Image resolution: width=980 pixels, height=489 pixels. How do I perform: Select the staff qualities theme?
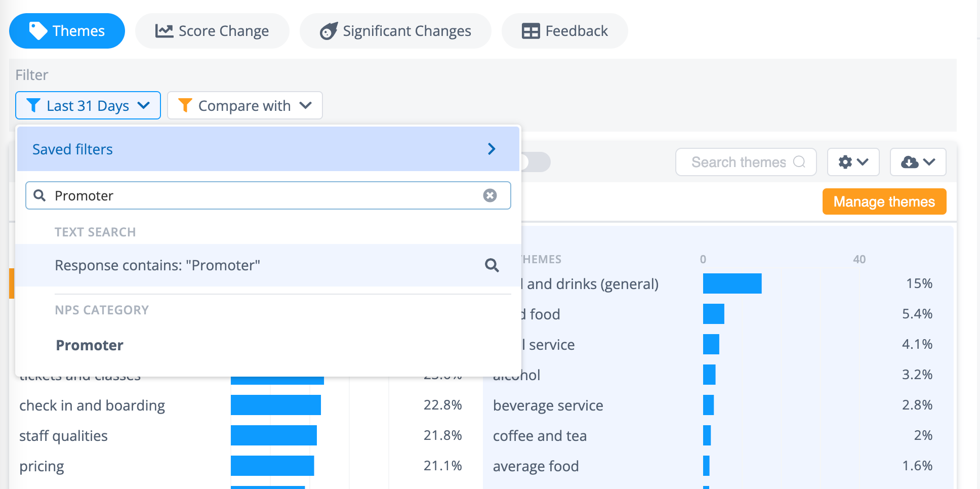tap(63, 436)
